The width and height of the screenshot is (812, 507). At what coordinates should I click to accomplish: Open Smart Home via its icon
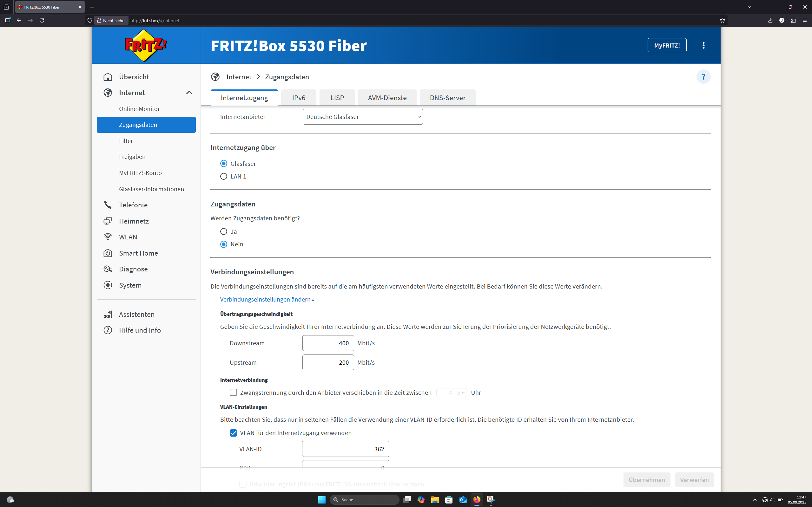pyautogui.click(x=108, y=253)
